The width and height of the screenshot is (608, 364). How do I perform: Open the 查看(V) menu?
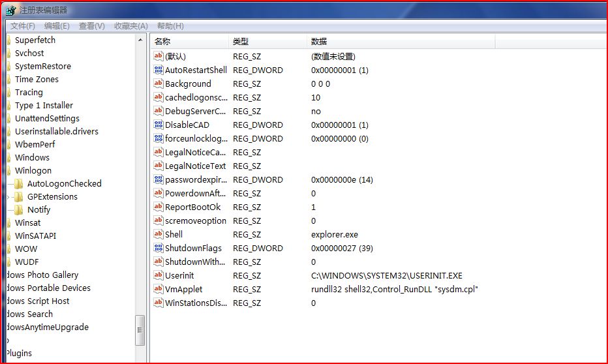(x=91, y=26)
